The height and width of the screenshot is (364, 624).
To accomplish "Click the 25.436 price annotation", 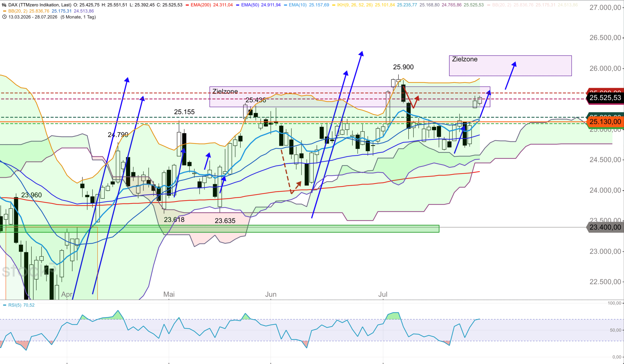I will pyautogui.click(x=256, y=100).
